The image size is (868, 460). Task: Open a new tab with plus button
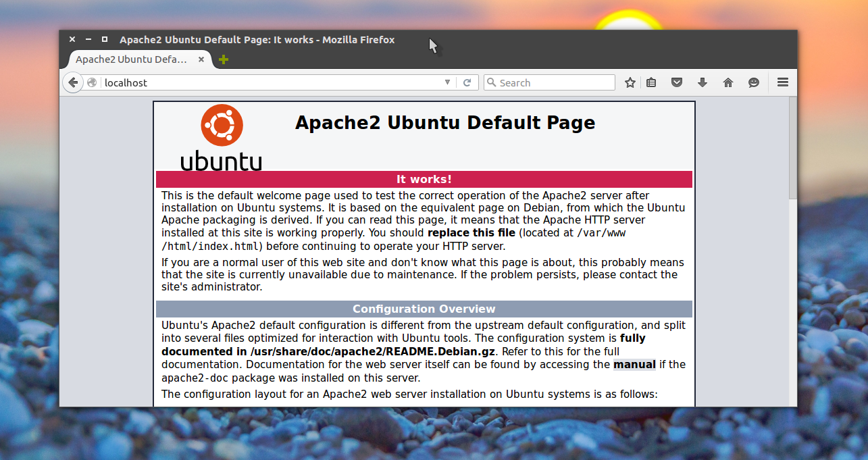[224, 59]
